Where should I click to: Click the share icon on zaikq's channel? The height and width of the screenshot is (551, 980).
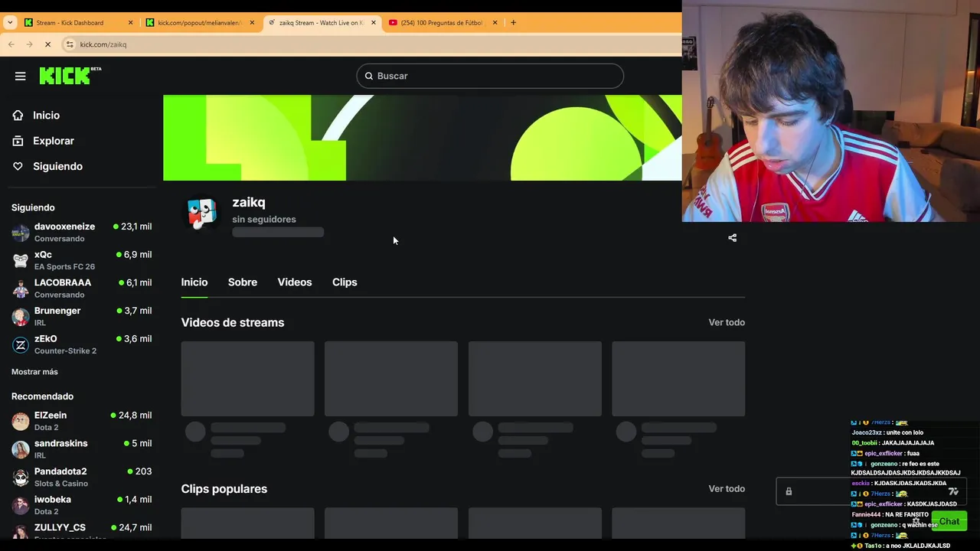(x=733, y=238)
